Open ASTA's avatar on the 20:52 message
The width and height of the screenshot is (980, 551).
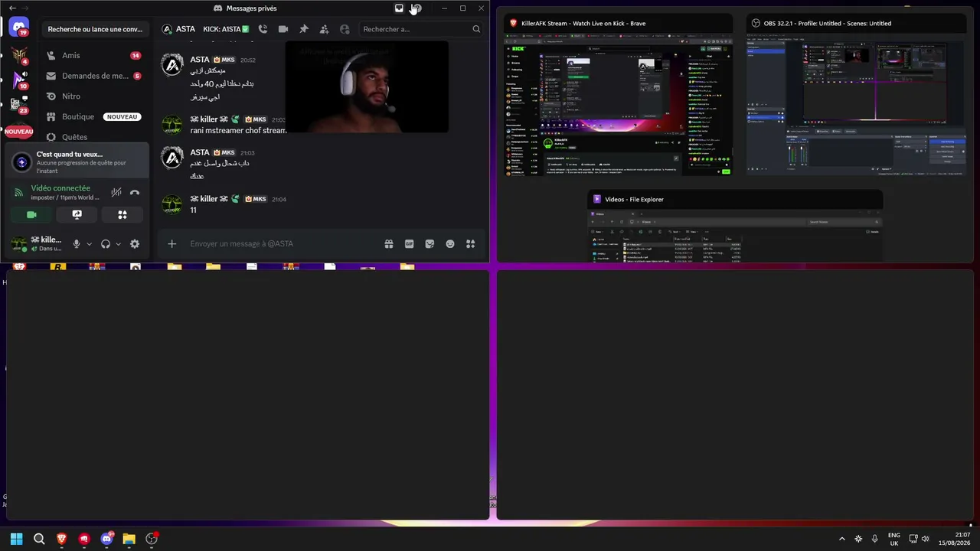click(x=172, y=64)
